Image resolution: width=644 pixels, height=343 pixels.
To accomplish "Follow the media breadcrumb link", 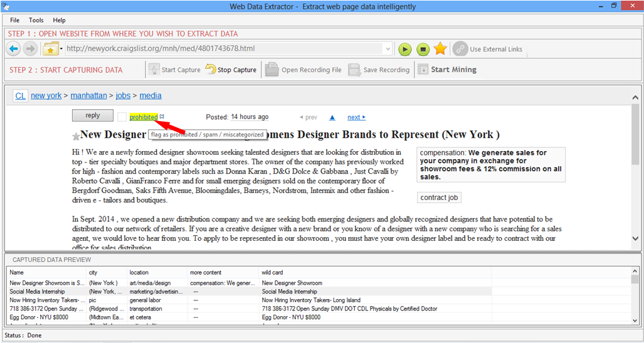I will click(150, 96).
